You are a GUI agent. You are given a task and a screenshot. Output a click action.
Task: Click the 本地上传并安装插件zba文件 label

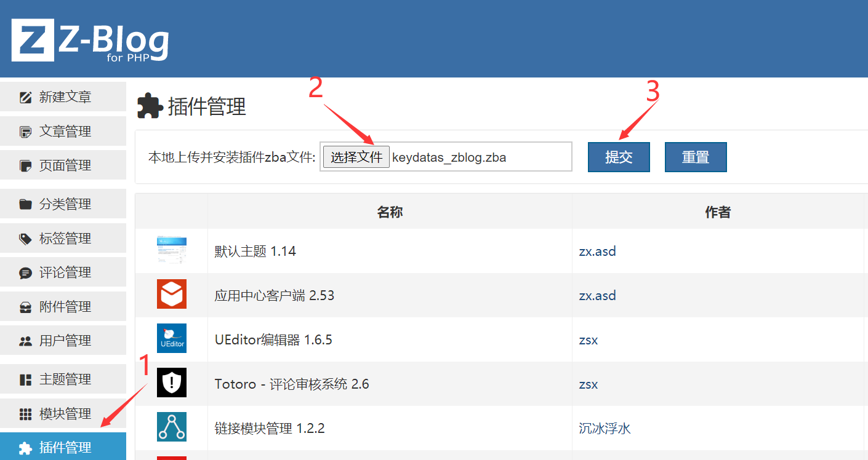[231, 157]
